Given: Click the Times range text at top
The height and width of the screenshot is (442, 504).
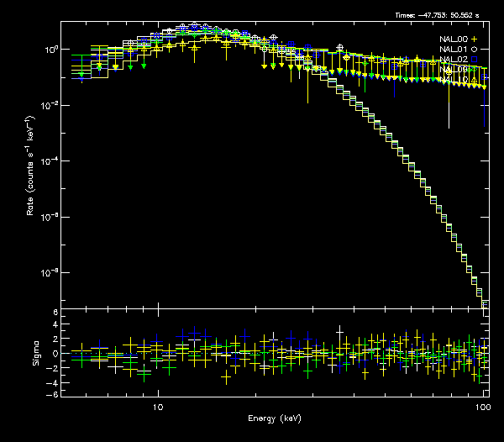Looking at the screenshot, I should (437, 15).
